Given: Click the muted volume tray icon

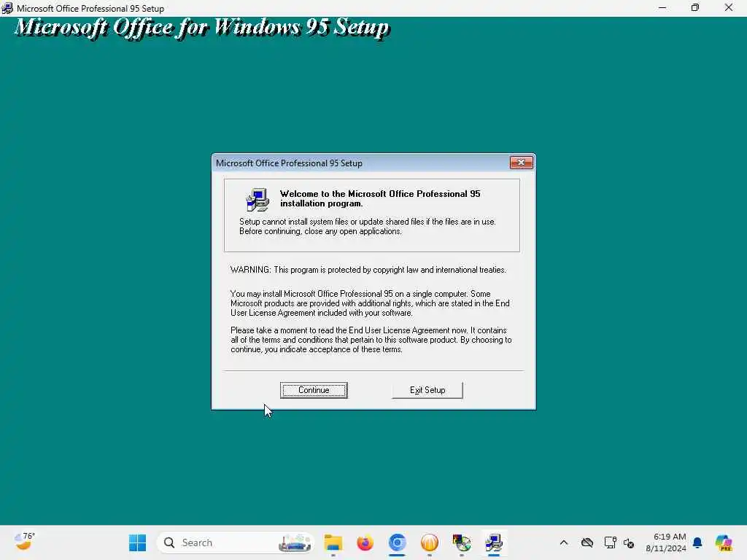Looking at the screenshot, I should point(629,542).
